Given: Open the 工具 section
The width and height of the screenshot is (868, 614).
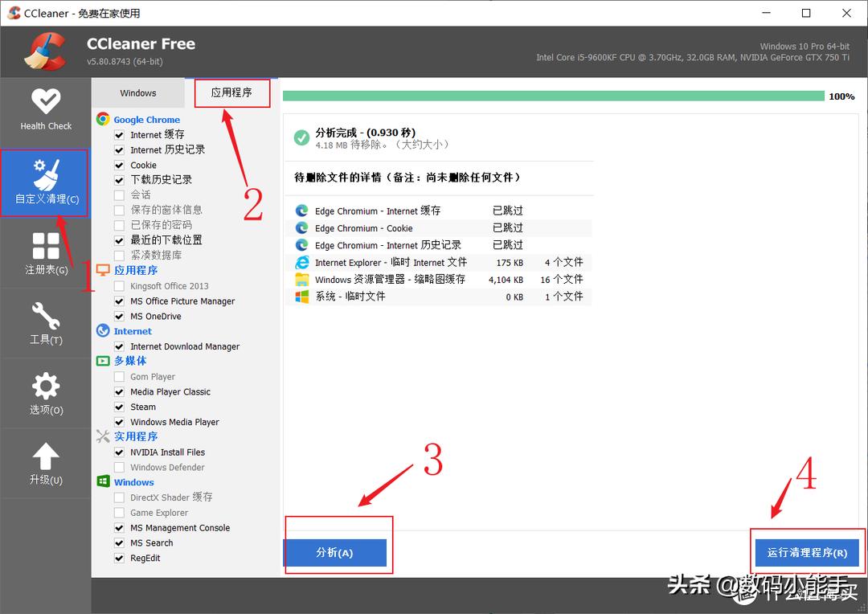Looking at the screenshot, I should pyautogui.click(x=44, y=323).
